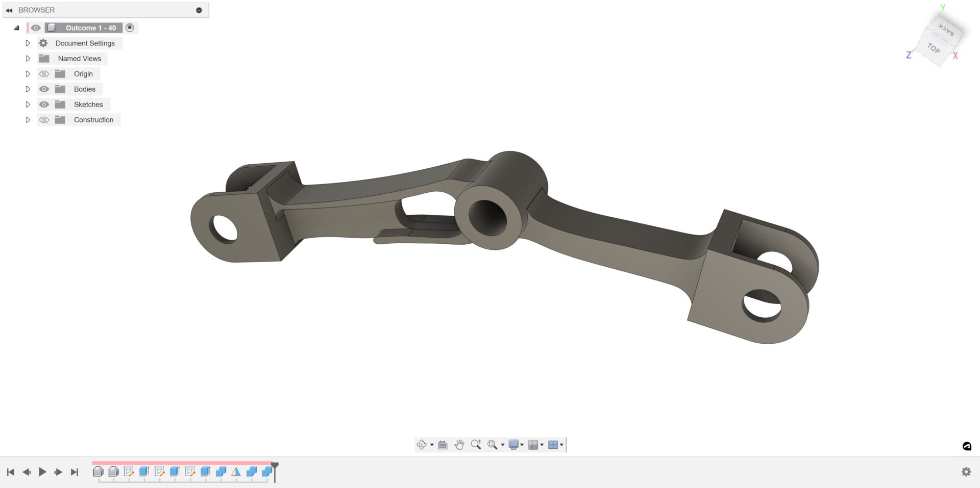
Task: Expand the Sketches folder
Action: click(28, 104)
